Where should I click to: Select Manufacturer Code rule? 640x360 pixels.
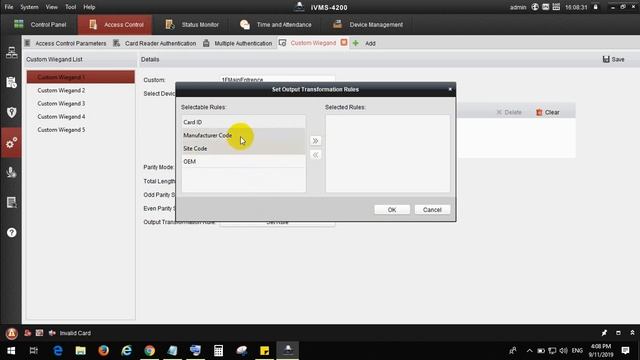[x=244, y=135]
